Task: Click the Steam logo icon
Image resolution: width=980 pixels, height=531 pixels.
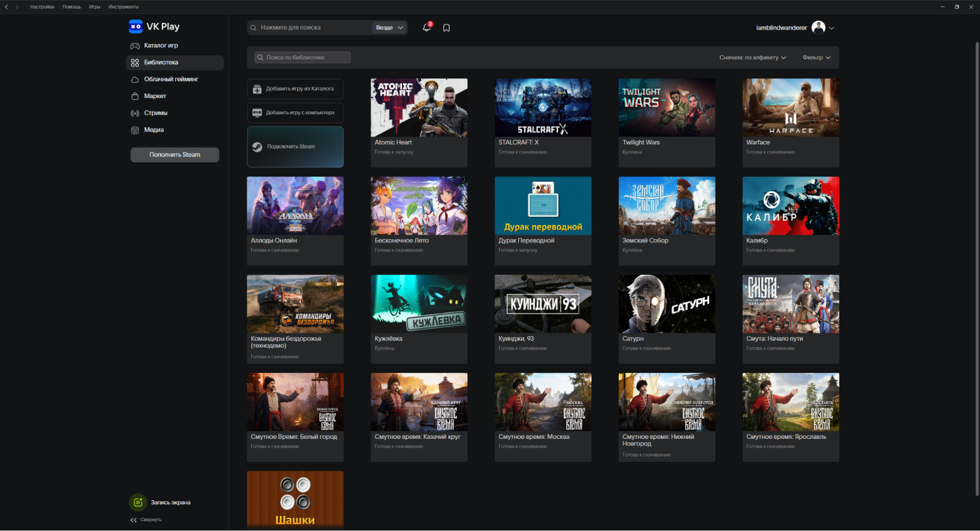Action: pyautogui.click(x=257, y=147)
